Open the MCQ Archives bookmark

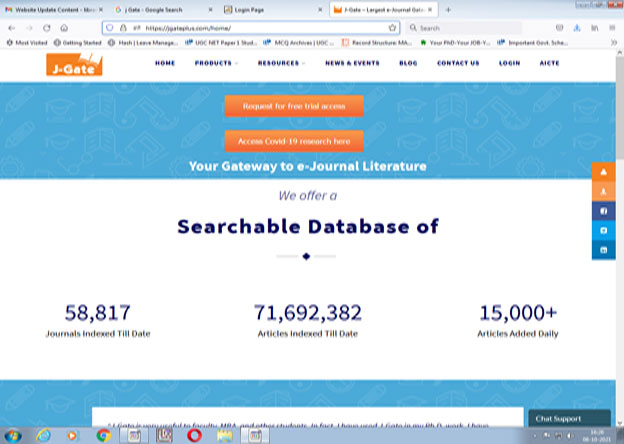tap(299, 43)
